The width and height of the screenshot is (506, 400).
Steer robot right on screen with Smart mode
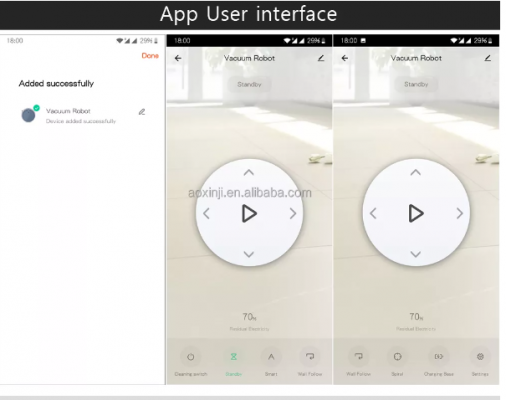[x=293, y=213]
